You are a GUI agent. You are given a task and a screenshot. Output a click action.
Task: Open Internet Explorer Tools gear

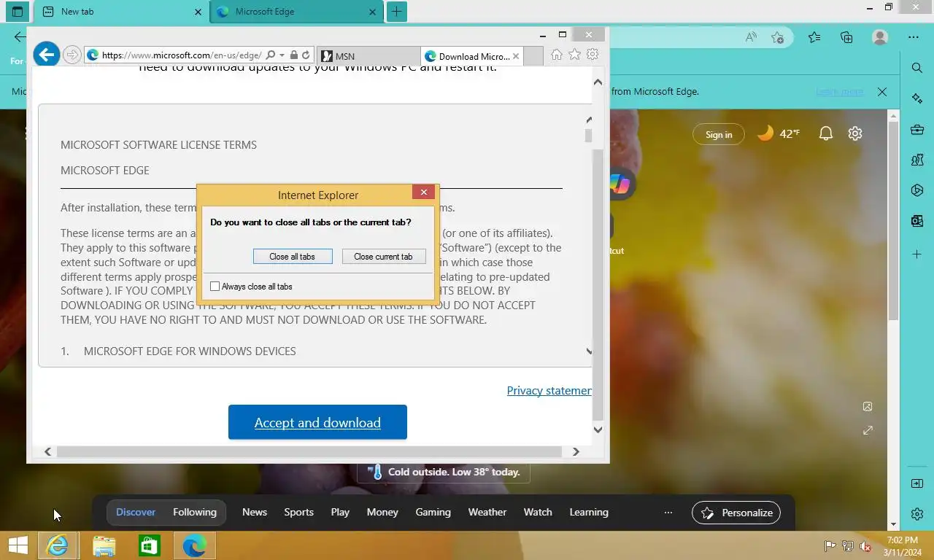(x=593, y=55)
